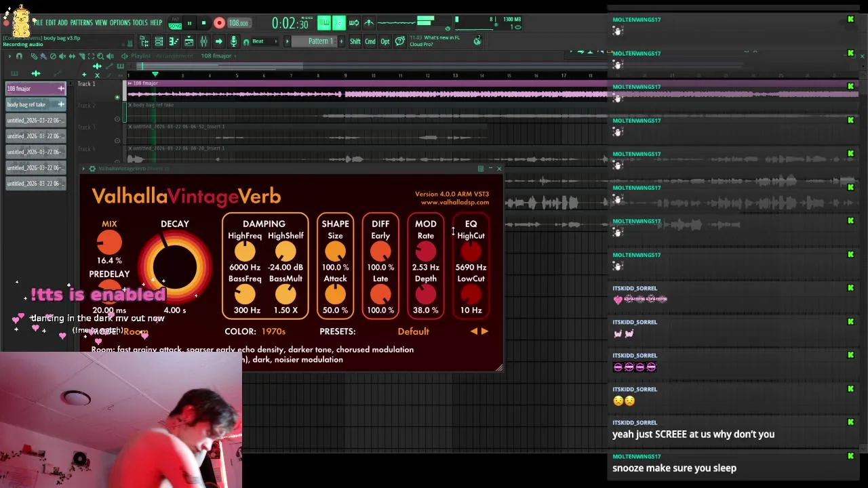The width and height of the screenshot is (868, 488).
Task: Select the playlist mute tool
Action: coord(62,56)
